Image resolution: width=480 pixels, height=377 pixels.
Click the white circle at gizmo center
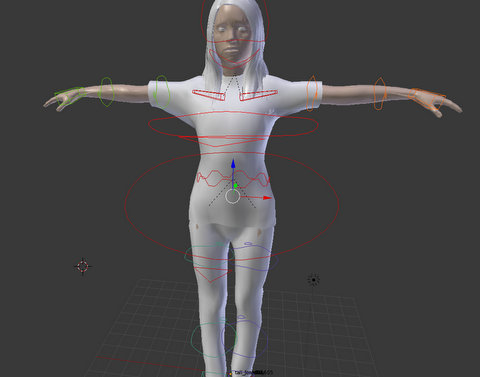coord(232,196)
